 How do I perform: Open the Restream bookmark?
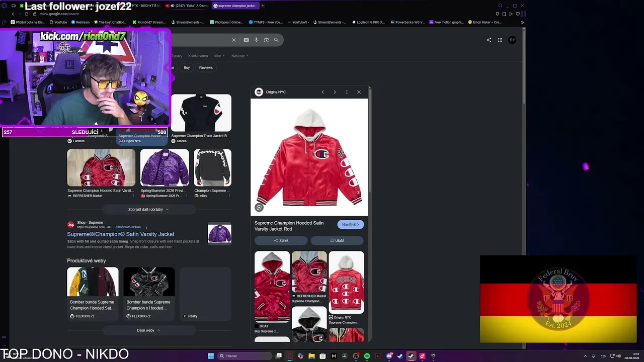[80, 22]
